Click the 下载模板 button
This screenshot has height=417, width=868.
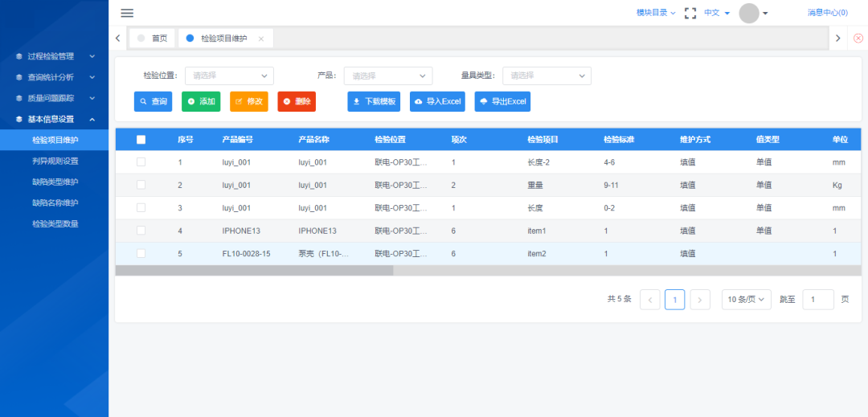coord(374,102)
